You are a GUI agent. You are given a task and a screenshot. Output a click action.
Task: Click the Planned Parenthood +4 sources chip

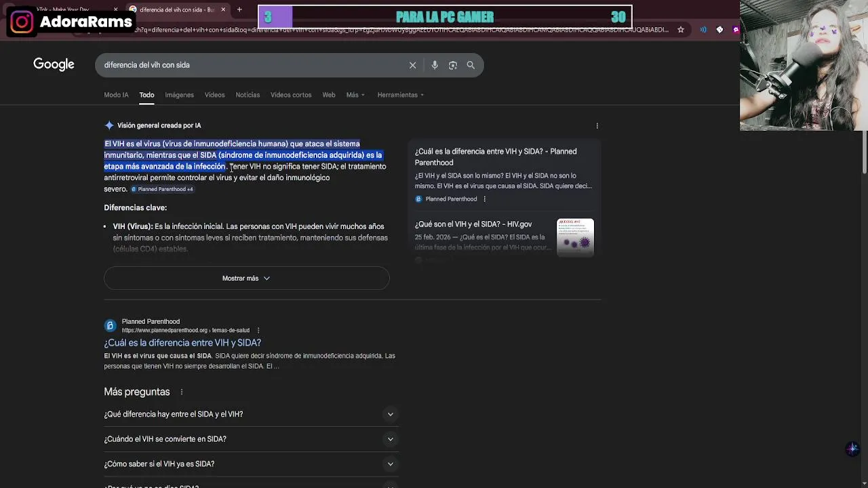(x=162, y=189)
